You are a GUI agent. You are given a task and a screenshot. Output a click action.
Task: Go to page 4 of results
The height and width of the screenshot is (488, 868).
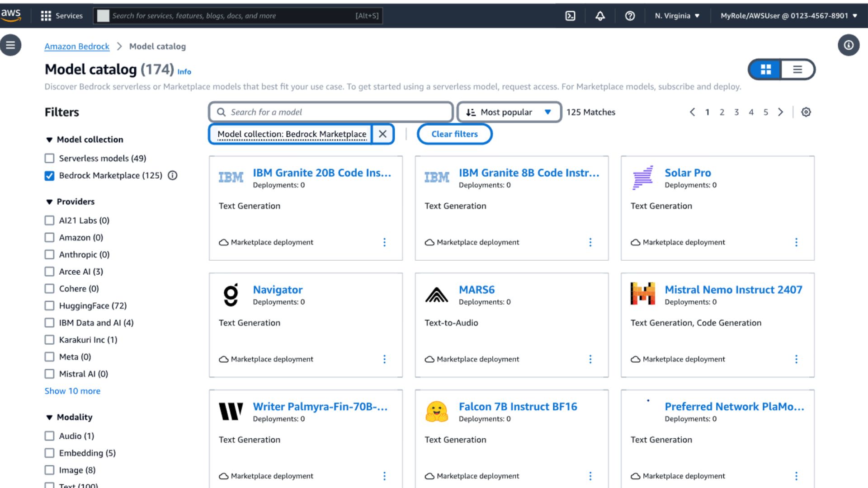point(751,112)
